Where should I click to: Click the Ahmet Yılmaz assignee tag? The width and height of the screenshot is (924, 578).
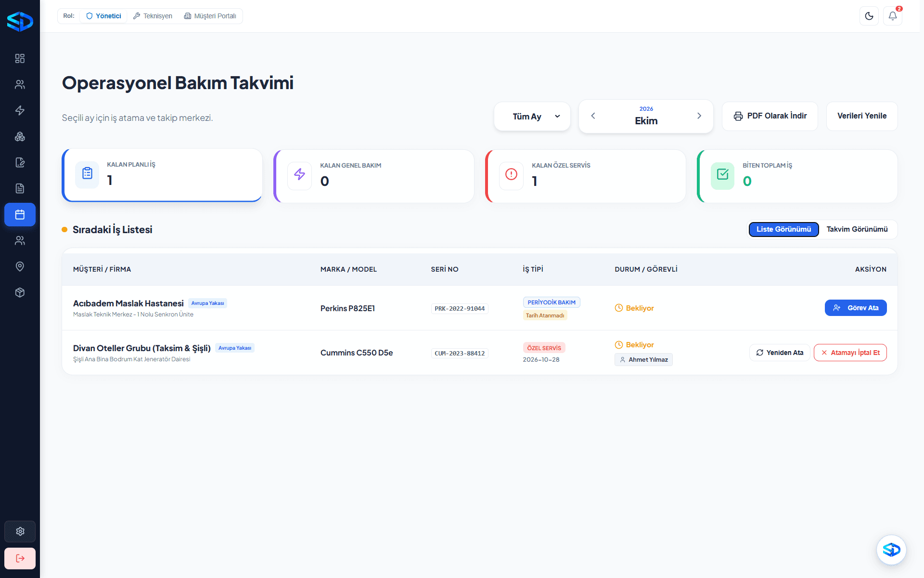[x=643, y=360]
